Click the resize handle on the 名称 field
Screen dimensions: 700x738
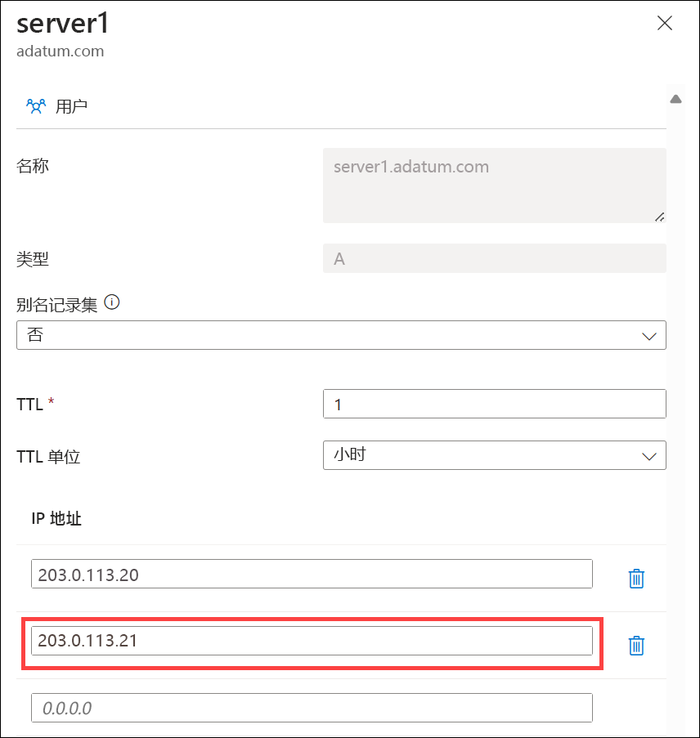tap(659, 217)
